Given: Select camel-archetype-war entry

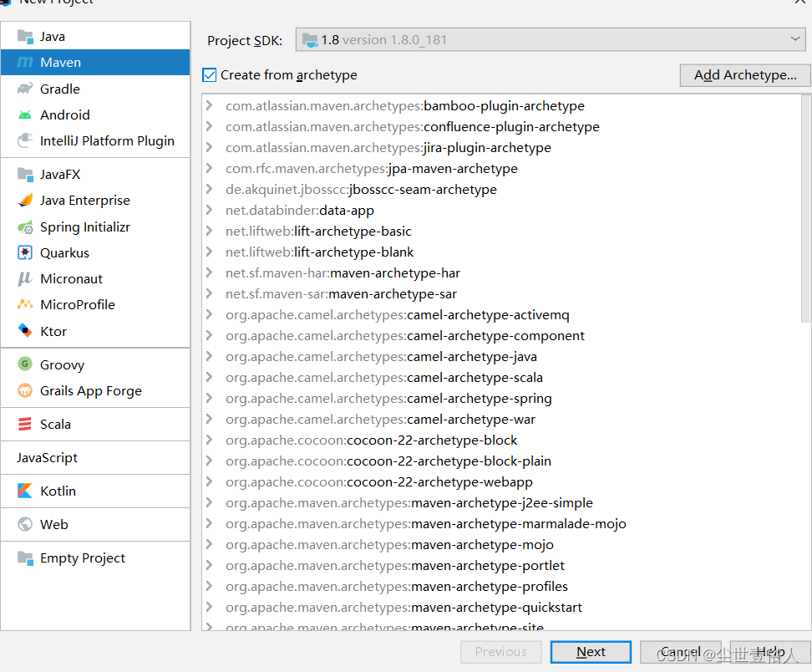Looking at the screenshot, I should click(381, 419).
